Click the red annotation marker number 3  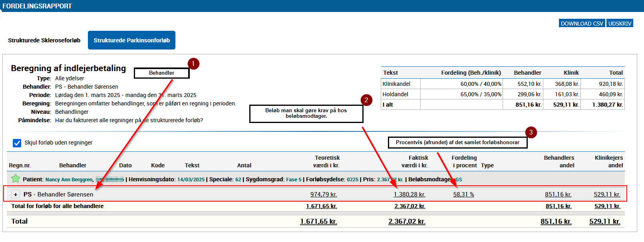531,133
